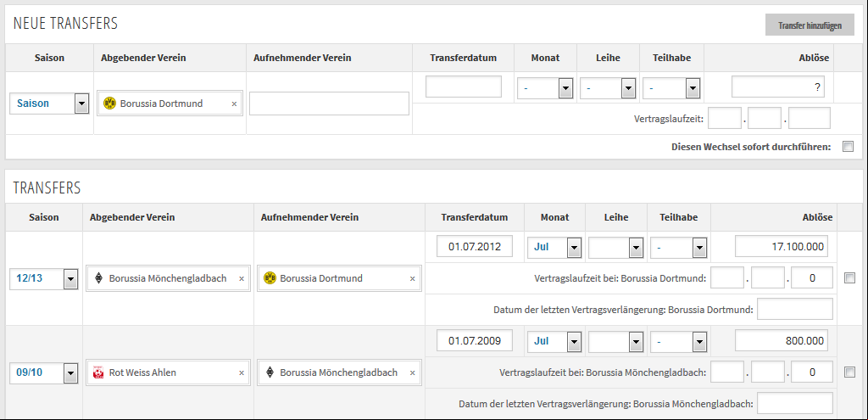Open the Jul month dropdown for 12/13
This screenshot has width=868, height=420.
[554, 247]
